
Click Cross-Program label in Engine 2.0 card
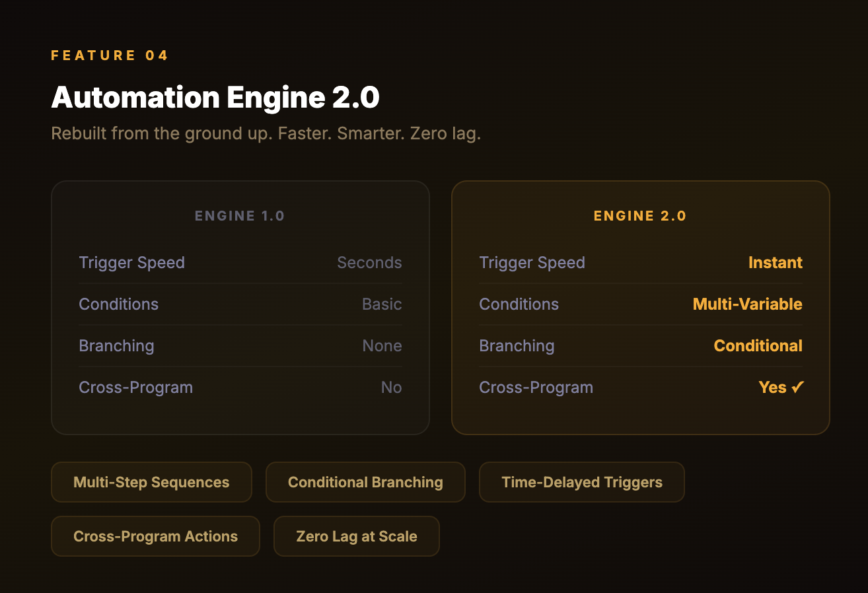pos(536,388)
